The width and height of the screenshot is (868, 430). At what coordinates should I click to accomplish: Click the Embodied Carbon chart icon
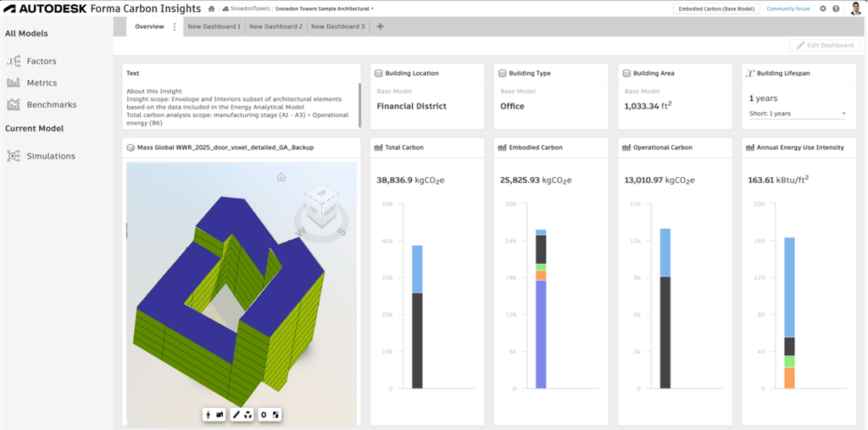pos(503,148)
